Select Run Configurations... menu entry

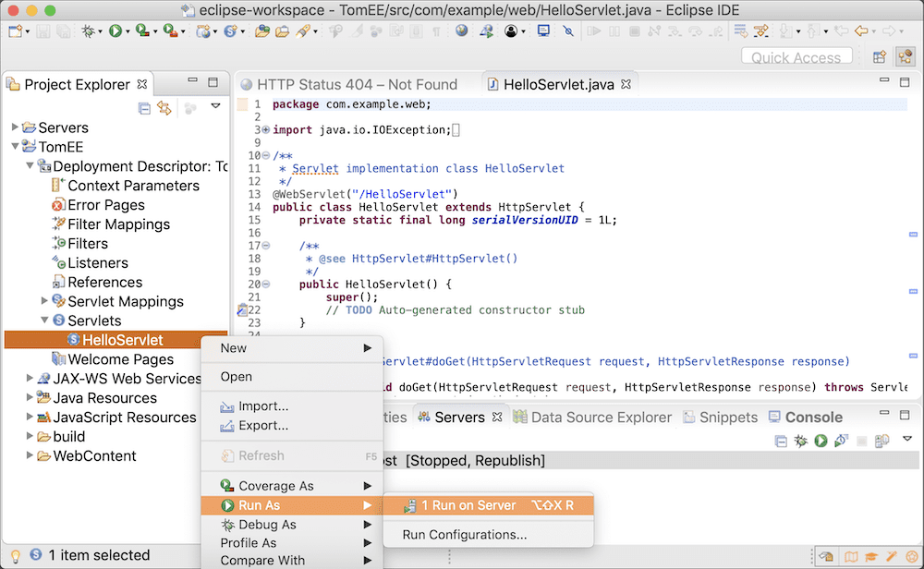coord(464,535)
